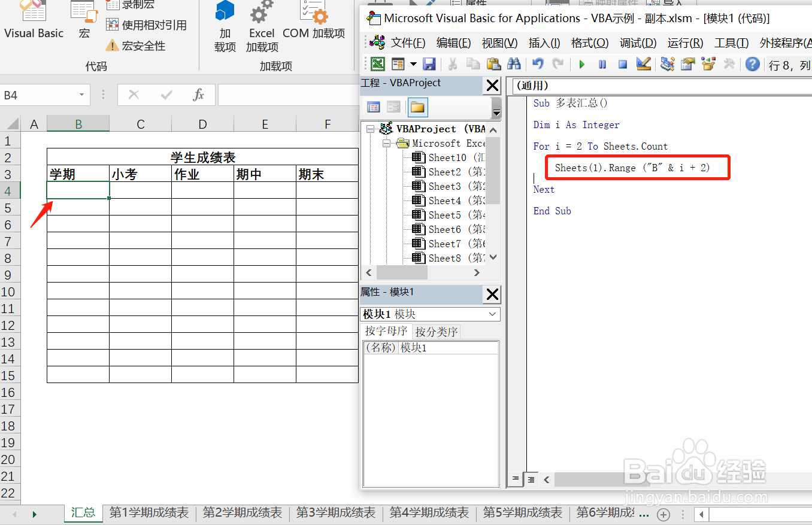Click Undo icon in VBA toolbar
This screenshot has height=525, width=812.
pyautogui.click(x=538, y=64)
